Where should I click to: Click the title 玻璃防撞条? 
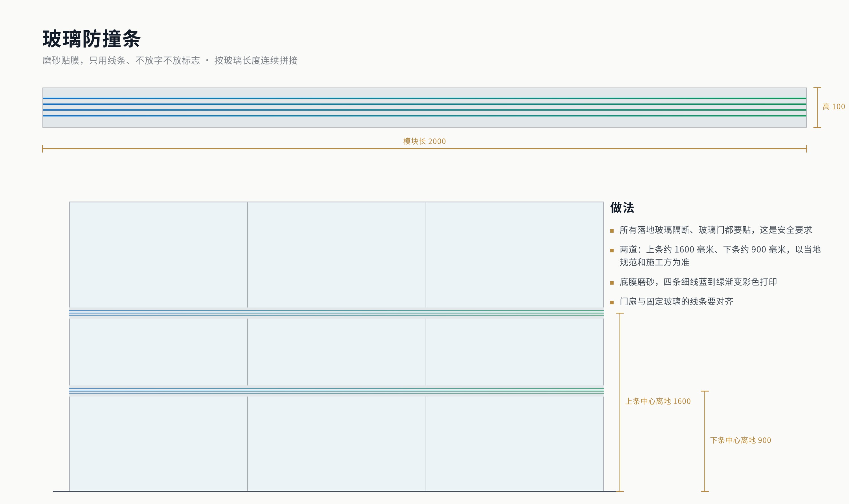coord(91,39)
